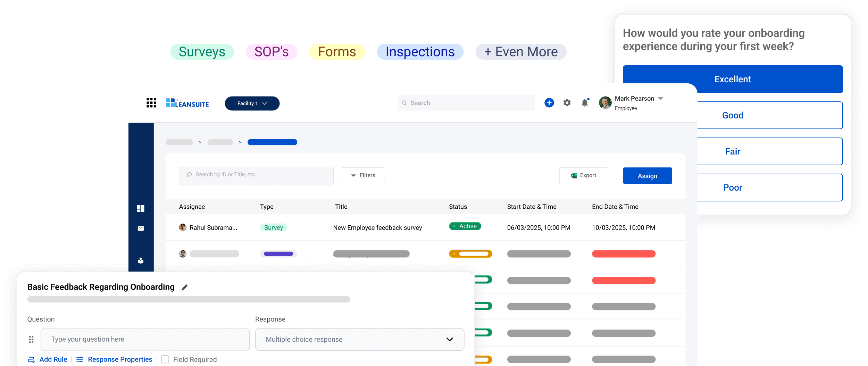Select the Excellent answer option
Image resolution: width=868 pixels, height=366 pixels.
tap(733, 79)
